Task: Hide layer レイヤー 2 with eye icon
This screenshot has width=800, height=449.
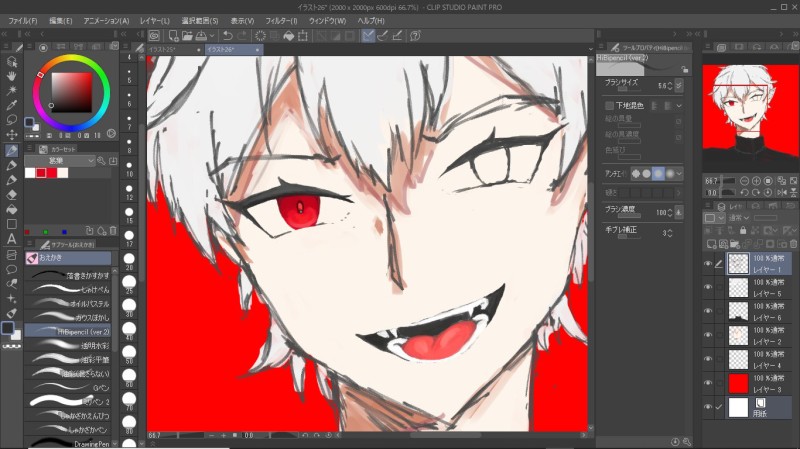Action: click(x=708, y=335)
